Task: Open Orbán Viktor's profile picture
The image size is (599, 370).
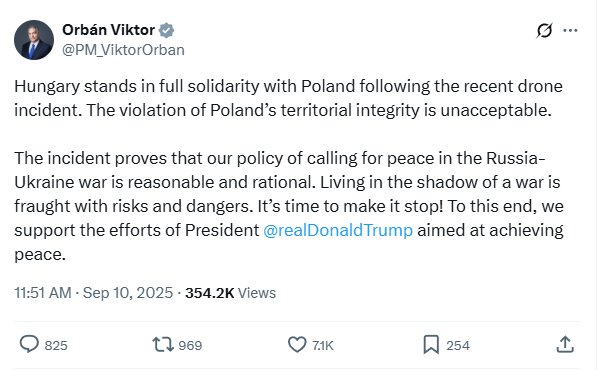Action: coord(34,40)
